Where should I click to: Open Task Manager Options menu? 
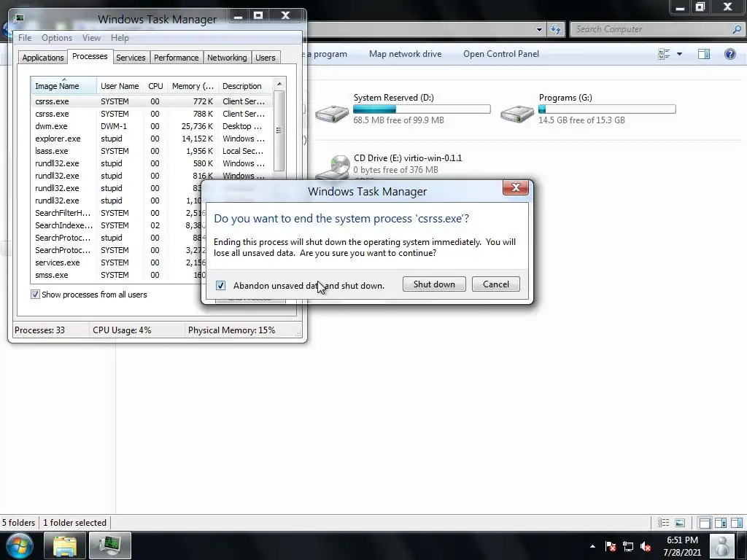(57, 38)
